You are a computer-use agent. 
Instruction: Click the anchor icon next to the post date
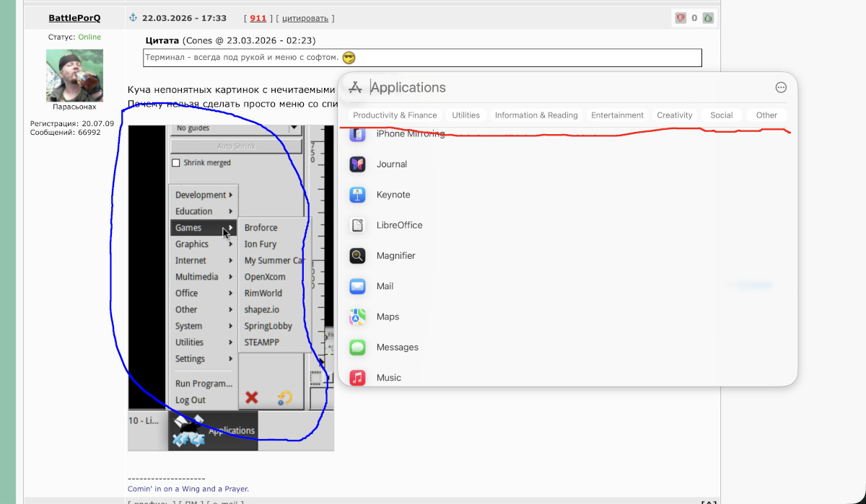(133, 17)
